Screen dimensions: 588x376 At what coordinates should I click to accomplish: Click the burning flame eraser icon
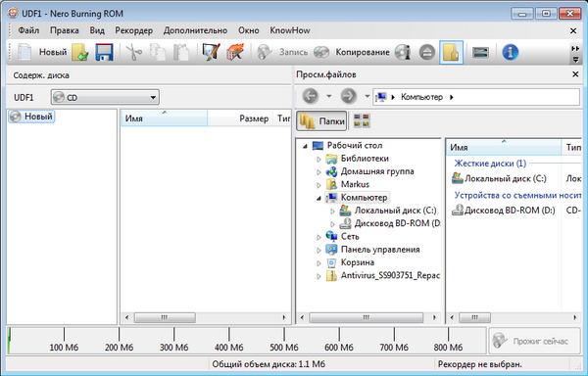(235, 52)
